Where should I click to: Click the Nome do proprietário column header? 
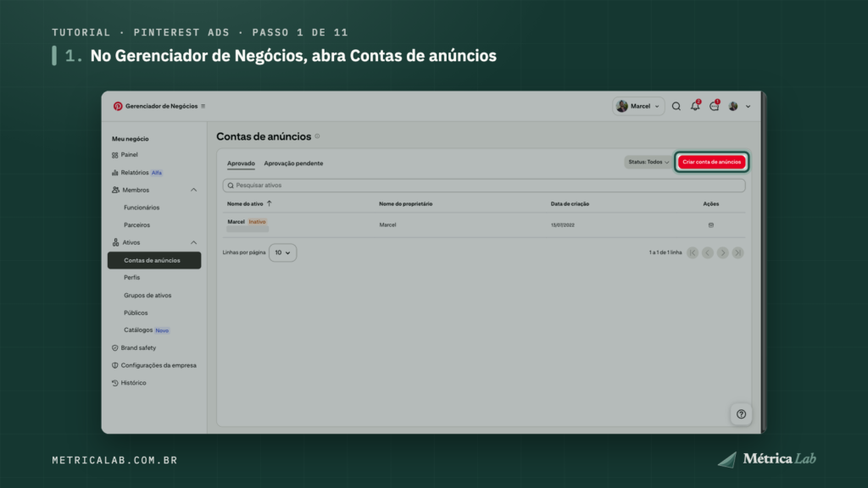pyautogui.click(x=406, y=203)
